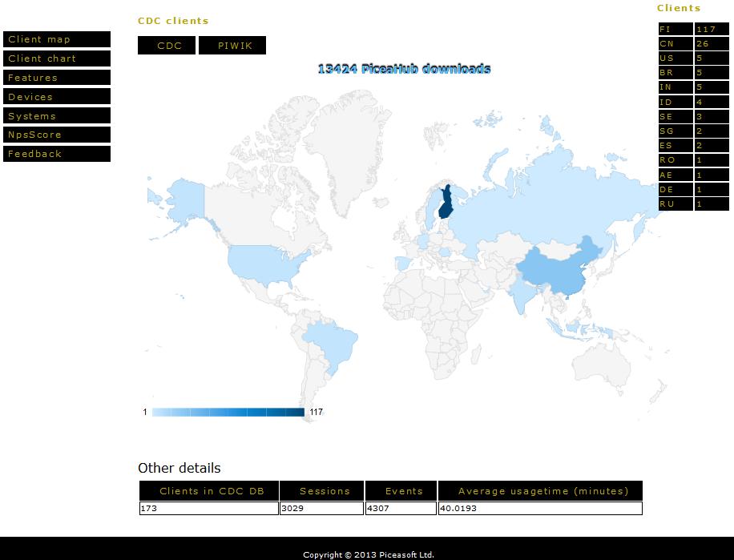
Task: Click the BR country code cell
Action: (676, 73)
